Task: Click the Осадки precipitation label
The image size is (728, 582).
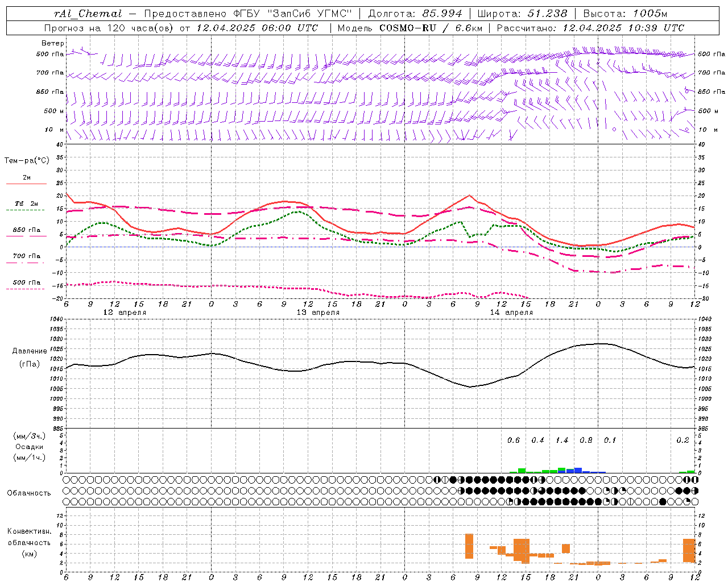Action: pos(29,447)
